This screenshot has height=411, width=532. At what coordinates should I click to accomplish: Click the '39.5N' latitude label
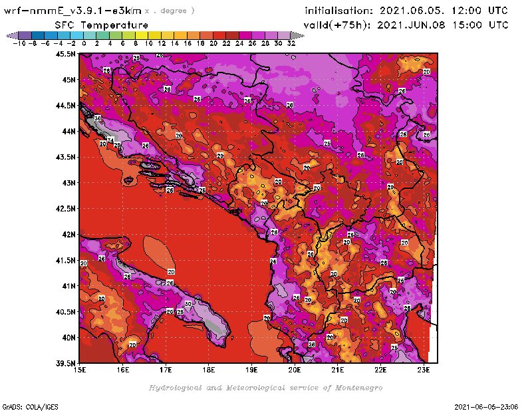[65, 364]
